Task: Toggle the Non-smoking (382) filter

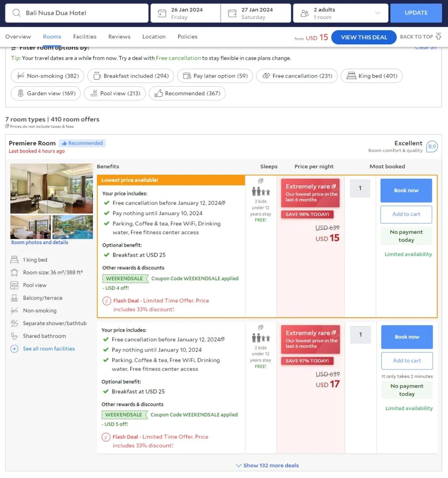Action: 47,76
